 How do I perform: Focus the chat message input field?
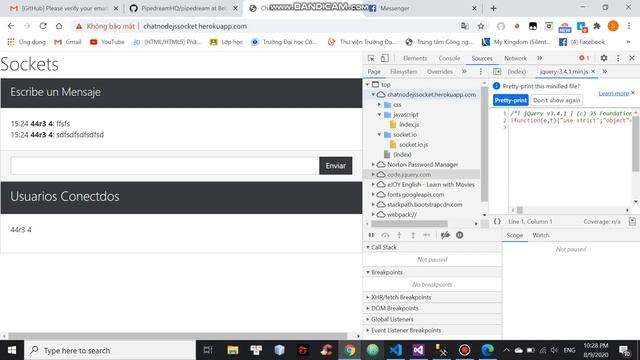pos(164,166)
